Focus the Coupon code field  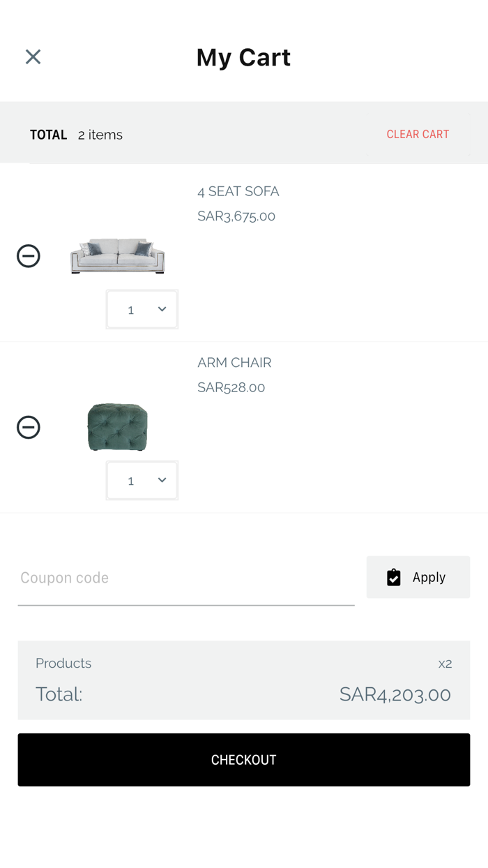coord(185,578)
